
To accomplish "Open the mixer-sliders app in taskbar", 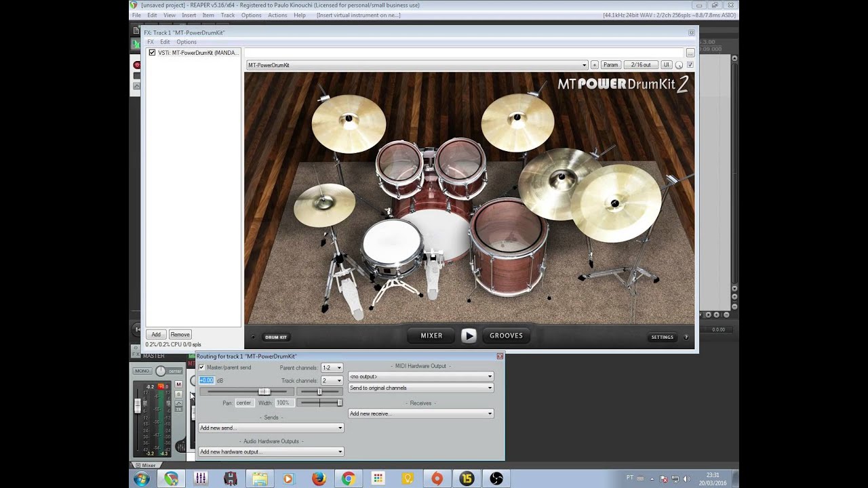I will coord(201,479).
